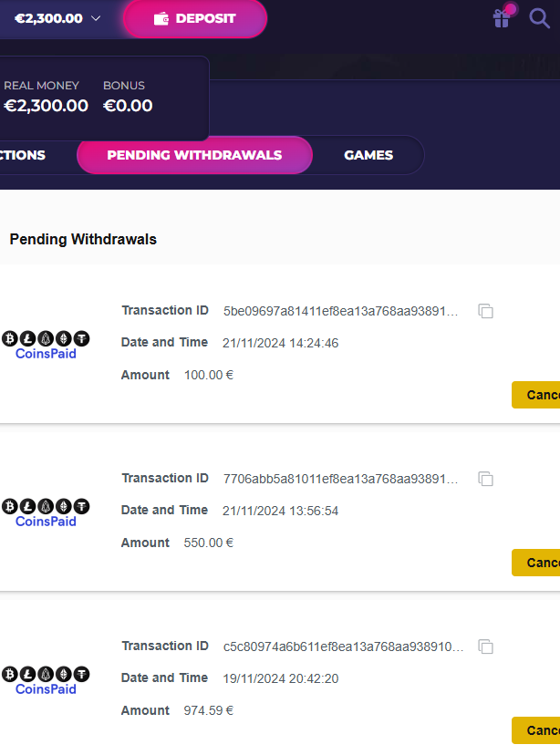The image size is (560, 755).
Task: Click the Real Money balance amount
Action: 46,106
